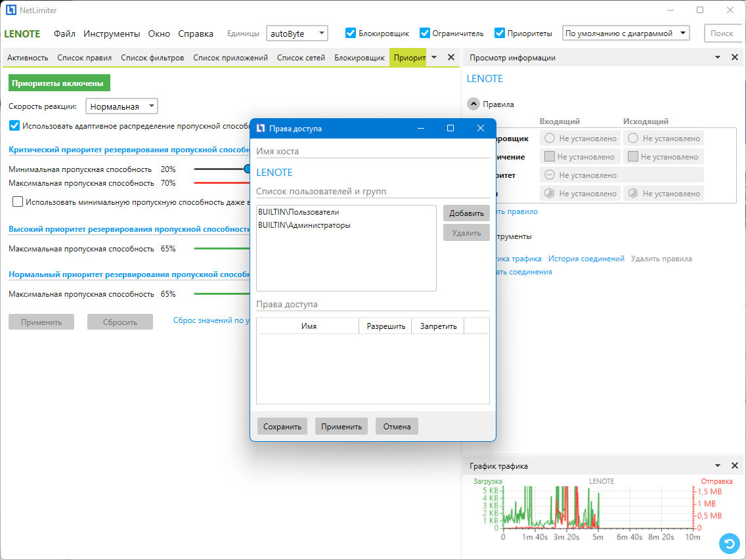The width and height of the screenshot is (746, 560).
Task: Click the Добавить button in dialog
Action: click(x=466, y=213)
